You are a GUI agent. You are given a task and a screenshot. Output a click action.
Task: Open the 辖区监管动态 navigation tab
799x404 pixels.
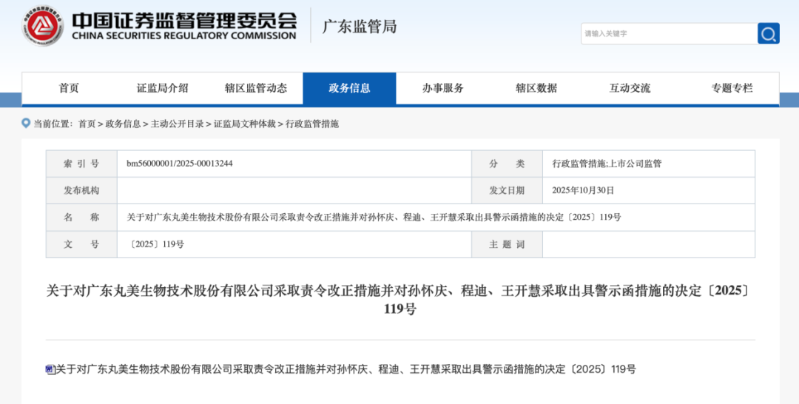(x=256, y=88)
